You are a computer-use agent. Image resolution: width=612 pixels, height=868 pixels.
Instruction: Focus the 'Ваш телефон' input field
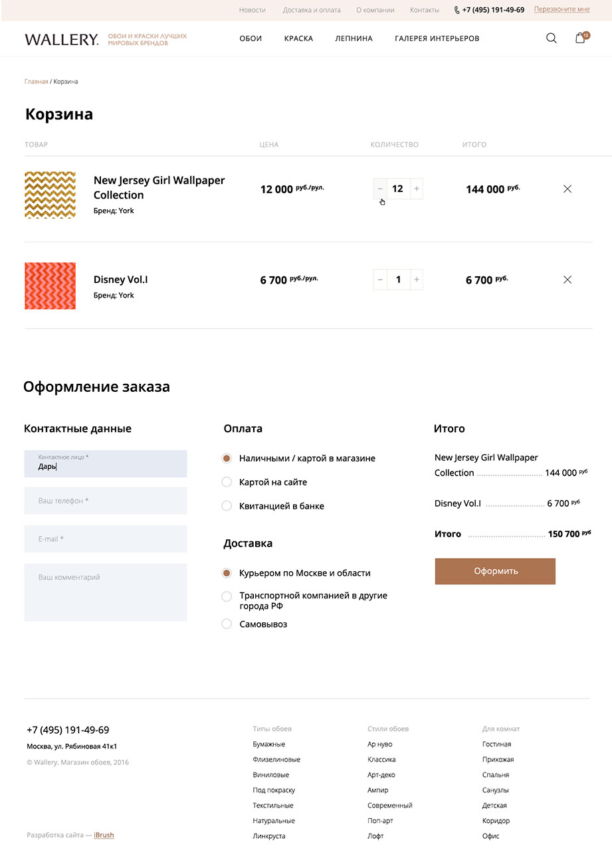[x=106, y=501]
